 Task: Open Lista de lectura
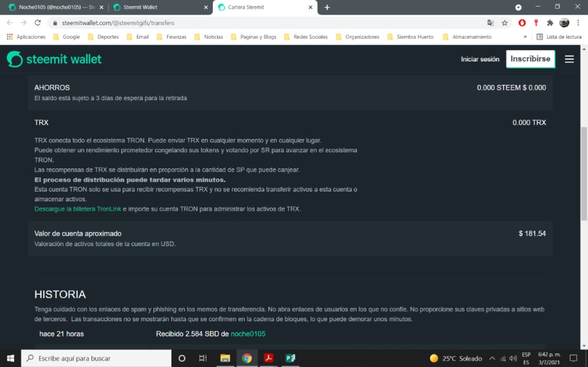[x=559, y=36]
